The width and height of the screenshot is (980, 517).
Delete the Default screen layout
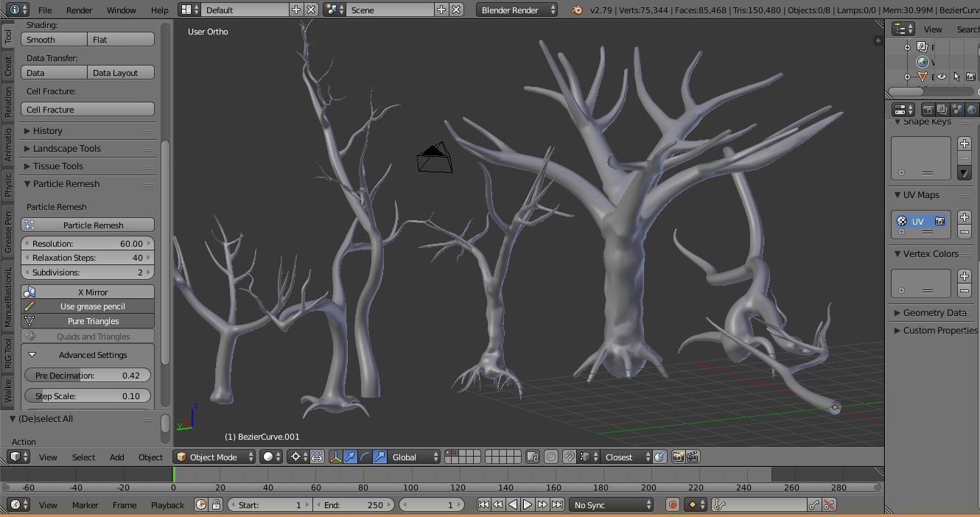point(311,10)
